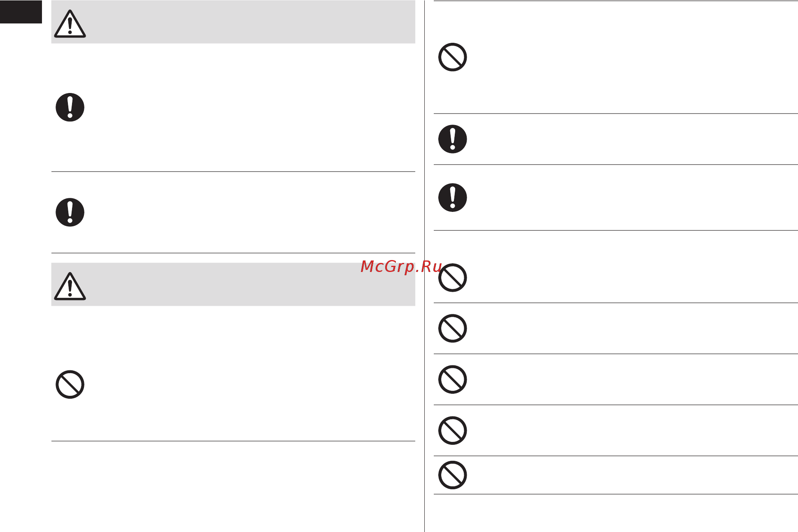The image size is (798, 532).
Task: Click the bottommost prohibition icon in the right column
Action: [453, 475]
